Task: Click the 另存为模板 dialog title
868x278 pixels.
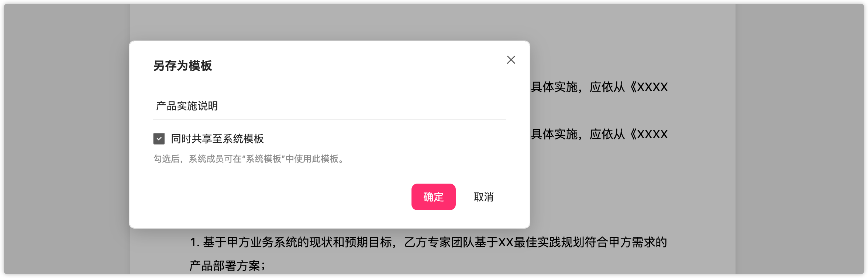Action: click(x=182, y=66)
